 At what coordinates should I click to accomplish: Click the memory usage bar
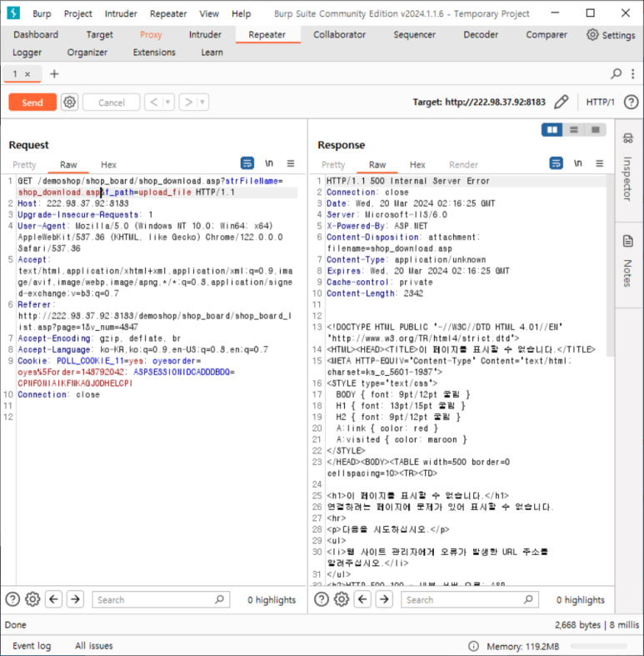pos(598,646)
